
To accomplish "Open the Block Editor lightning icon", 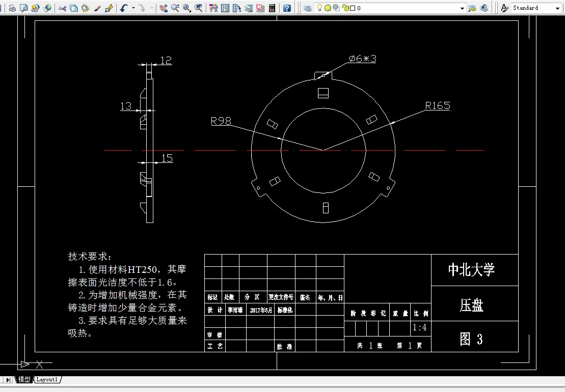I will [x=109, y=8].
